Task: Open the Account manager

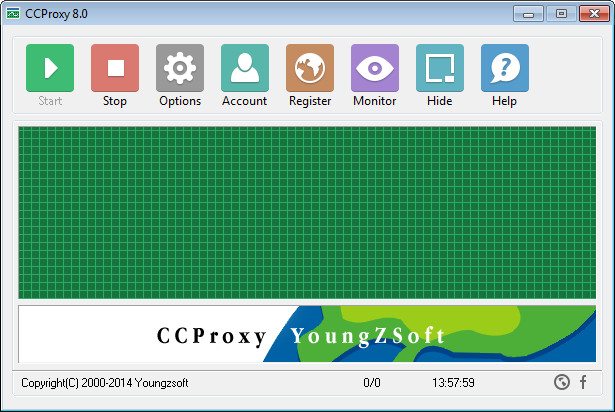Action: tap(244, 68)
